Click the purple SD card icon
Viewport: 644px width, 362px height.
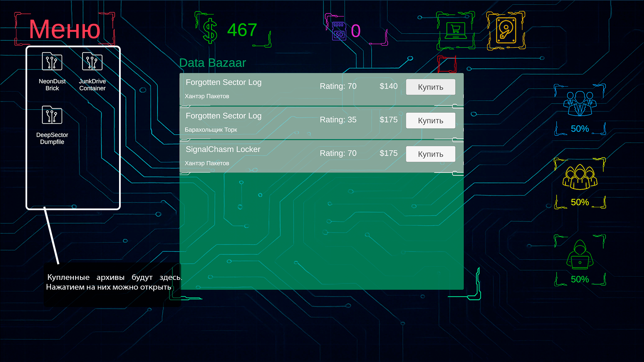point(339,31)
